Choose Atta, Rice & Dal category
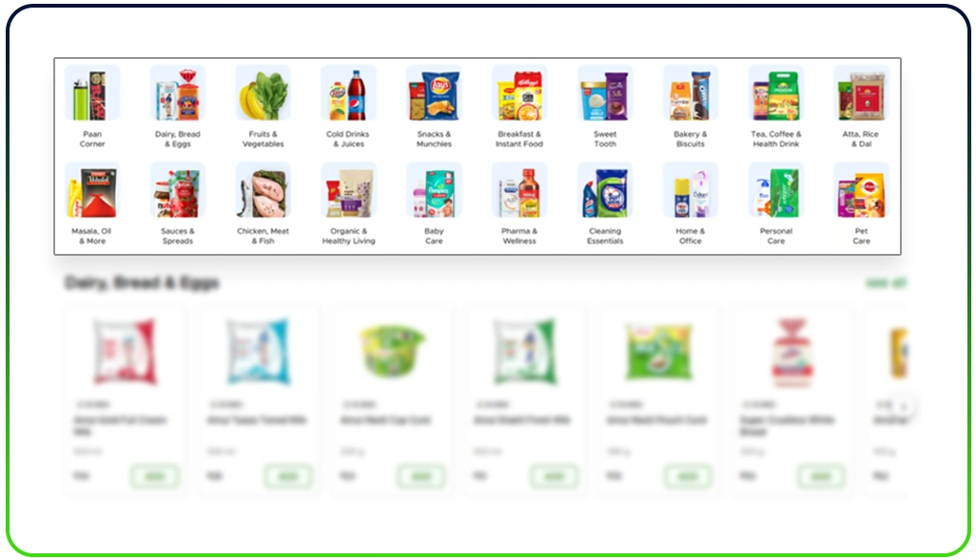This screenshot has height=560, width=976. tap(861, 106)
